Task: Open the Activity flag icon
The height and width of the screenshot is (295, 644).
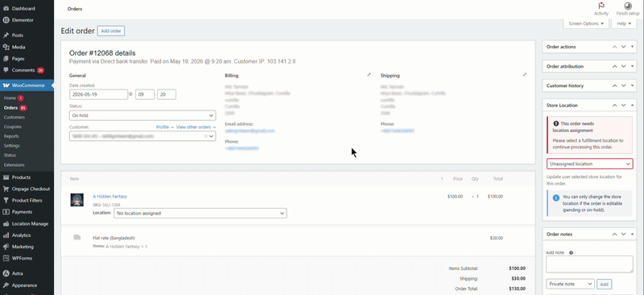Action: click(601, 6)
